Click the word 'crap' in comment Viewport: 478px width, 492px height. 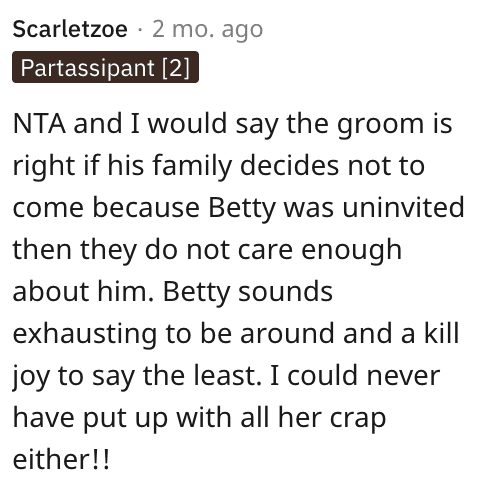pyautogui.click(x=358, y=419)
